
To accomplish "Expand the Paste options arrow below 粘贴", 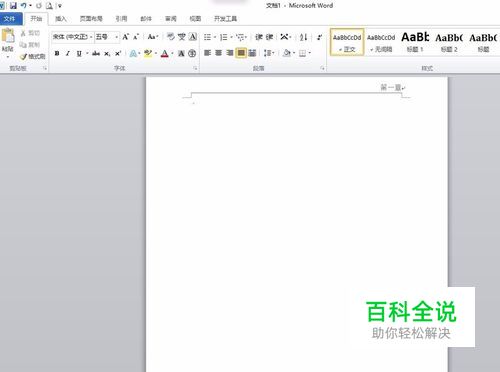I will 8,57.
